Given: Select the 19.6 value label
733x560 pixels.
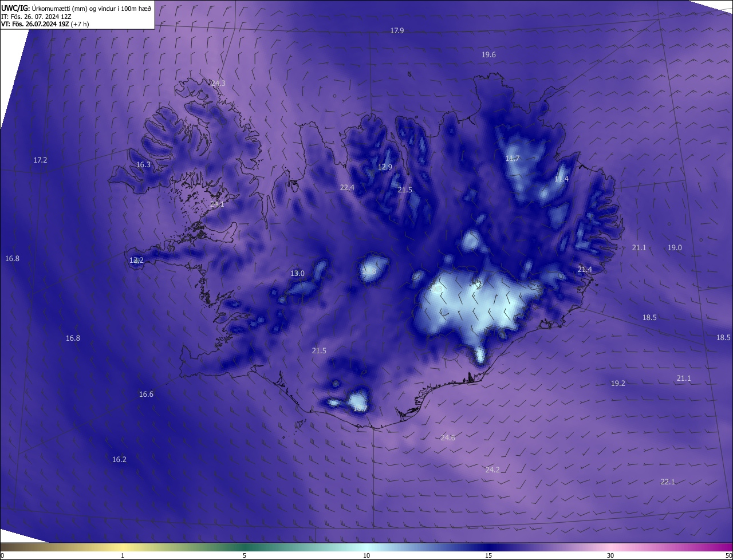Looking at the screenshot, I should 488,54.
